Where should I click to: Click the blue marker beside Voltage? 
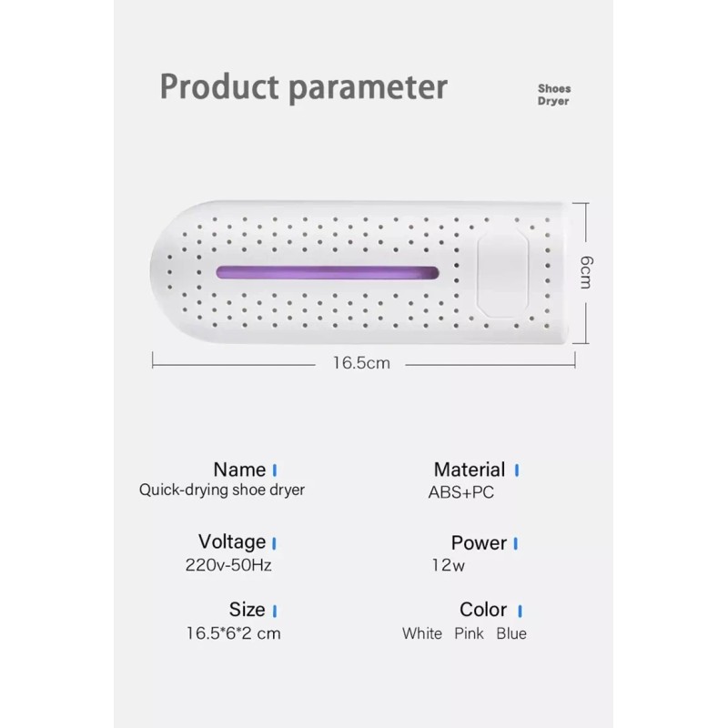pos(275,543)
